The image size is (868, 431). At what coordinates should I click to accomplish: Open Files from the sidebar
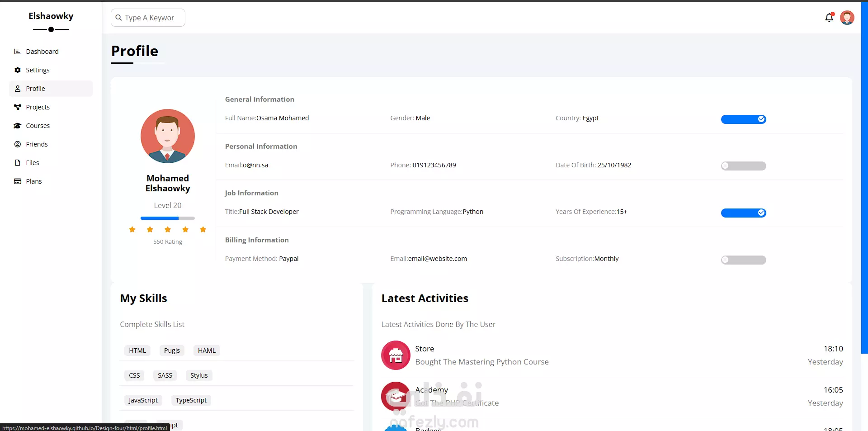(x=51, y=163)
